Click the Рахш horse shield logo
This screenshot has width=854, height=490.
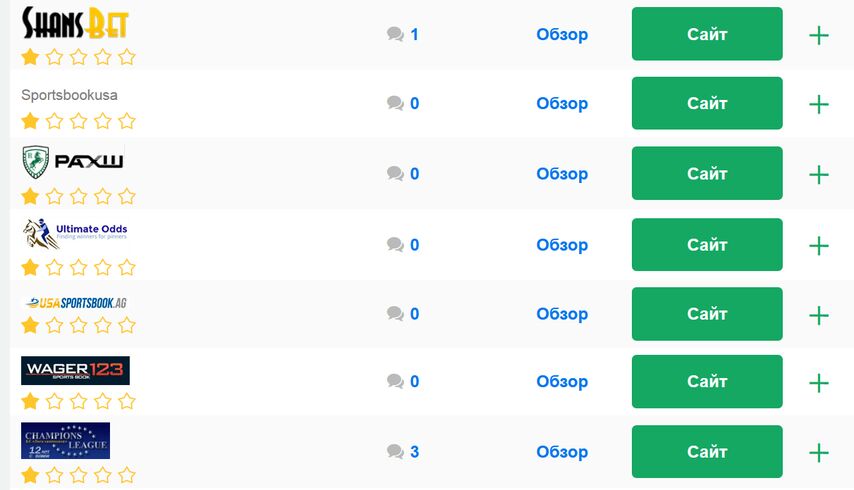pyautogui.click(x=73, y=162)
